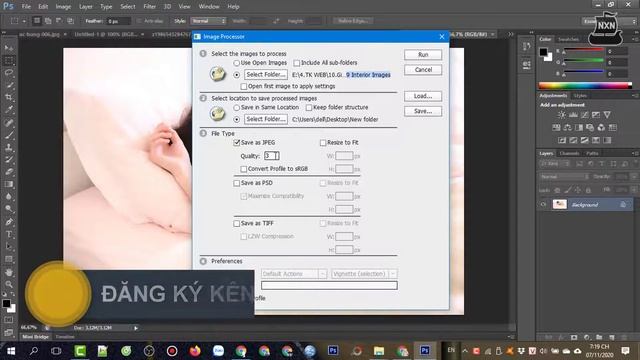Screen dimensions: 640x360
Task: Enable Resize to Fit for JPEG
Action: (x=323, y=142)
